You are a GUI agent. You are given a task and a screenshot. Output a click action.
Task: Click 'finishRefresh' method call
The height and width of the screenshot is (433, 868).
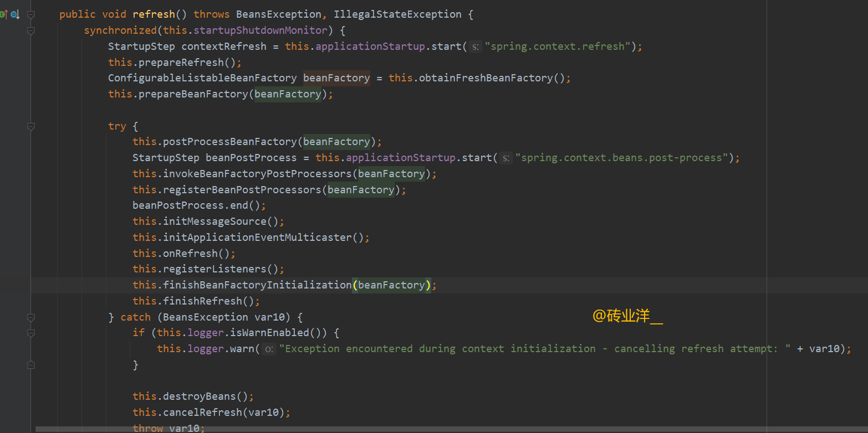[x=202, y=301]
